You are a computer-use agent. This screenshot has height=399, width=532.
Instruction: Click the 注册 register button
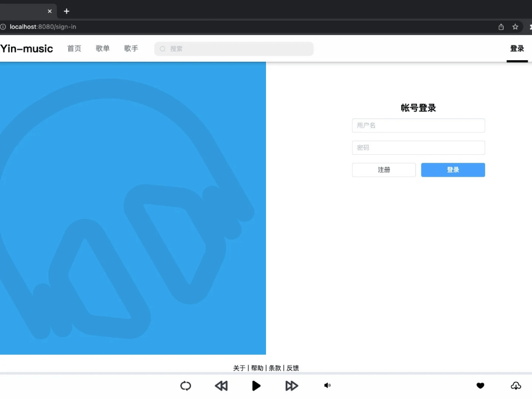coord(384,170)
